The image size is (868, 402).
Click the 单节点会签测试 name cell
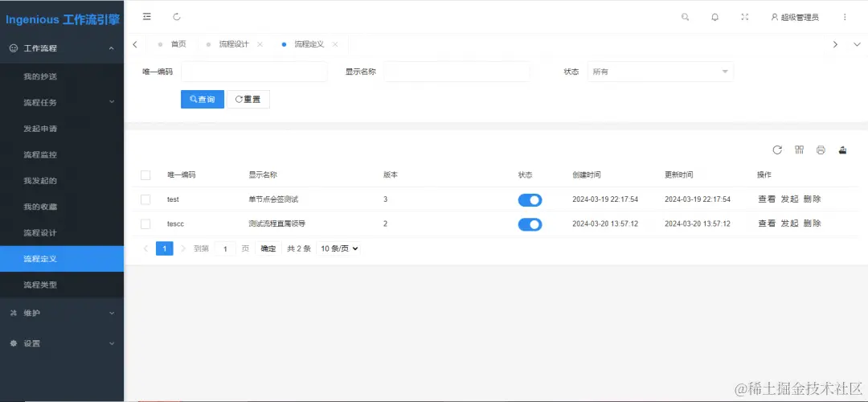(273, 199)
